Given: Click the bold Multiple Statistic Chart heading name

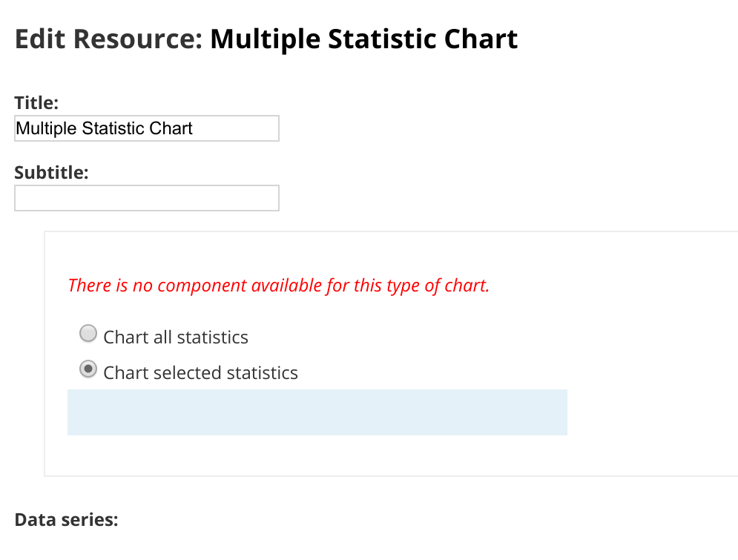Looking at the screenshot, I should [363, 39].
